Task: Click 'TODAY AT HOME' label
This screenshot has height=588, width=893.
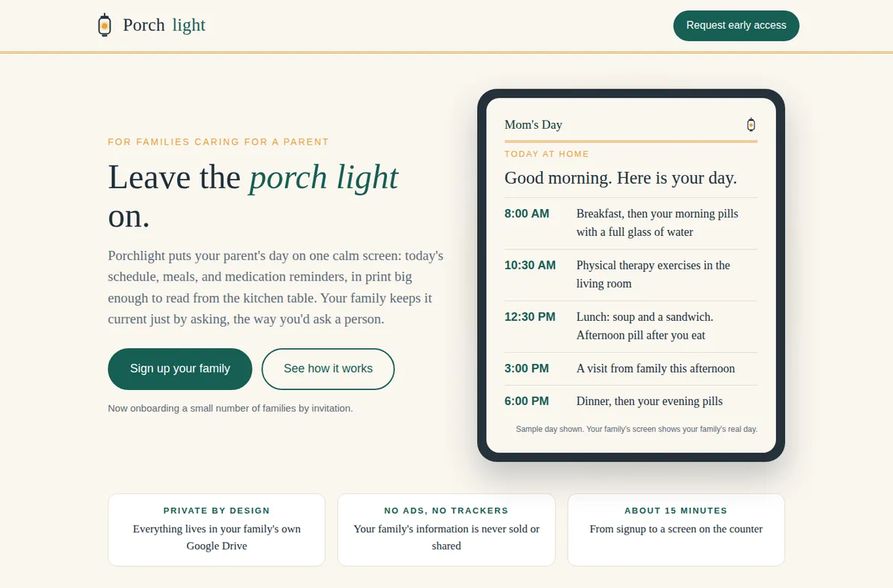Action: click(547, 154)
